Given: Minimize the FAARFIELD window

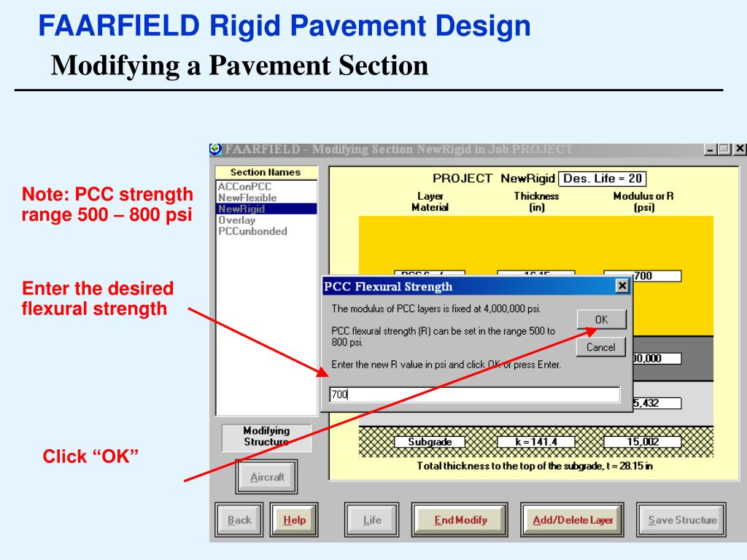Looking at the screenshot, I should point(709,149).
